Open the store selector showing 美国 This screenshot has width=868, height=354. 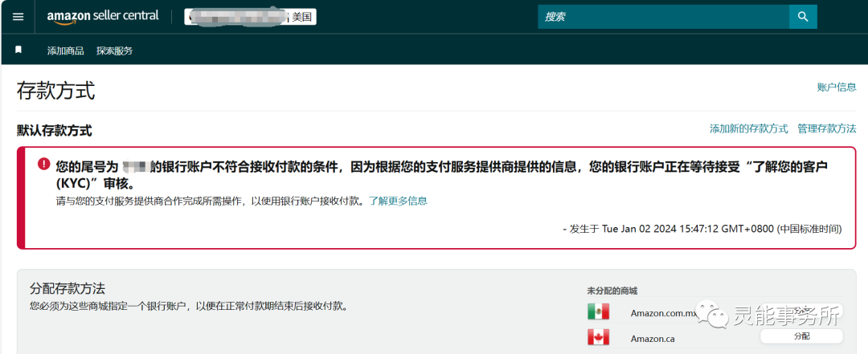coord(251,17)
